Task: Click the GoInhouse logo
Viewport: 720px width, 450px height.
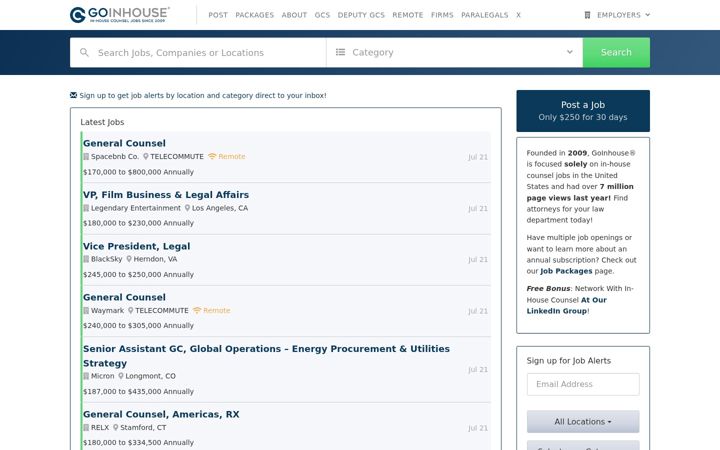Action: pyautogui.click(x=120, y=15)
